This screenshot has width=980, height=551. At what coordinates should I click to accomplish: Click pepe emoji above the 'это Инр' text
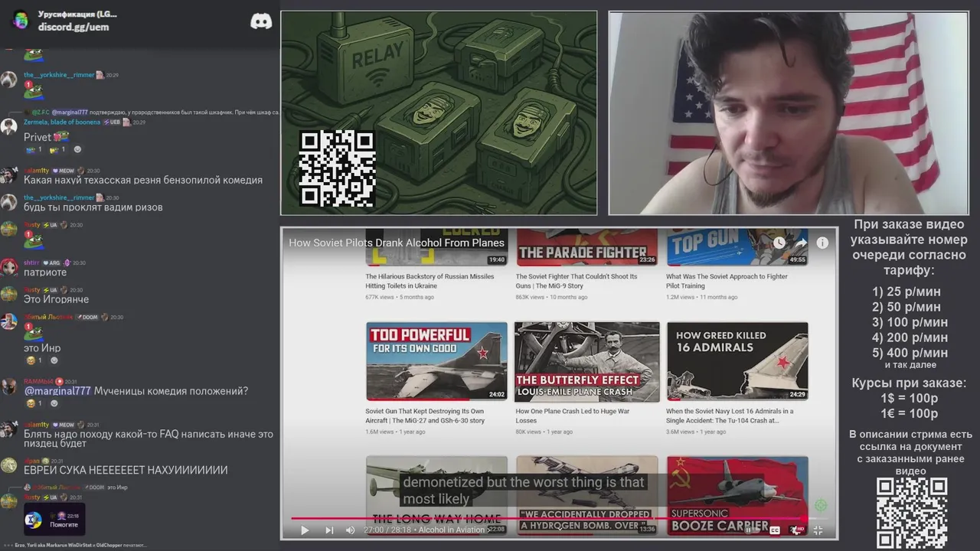click(x=33, y=332)
